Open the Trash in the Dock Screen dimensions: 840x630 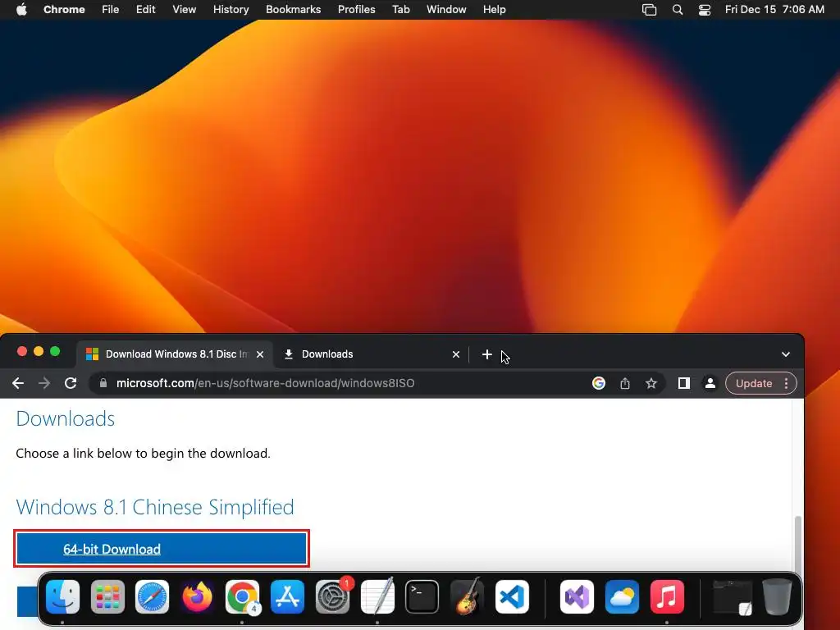click(x=777, y=596)
